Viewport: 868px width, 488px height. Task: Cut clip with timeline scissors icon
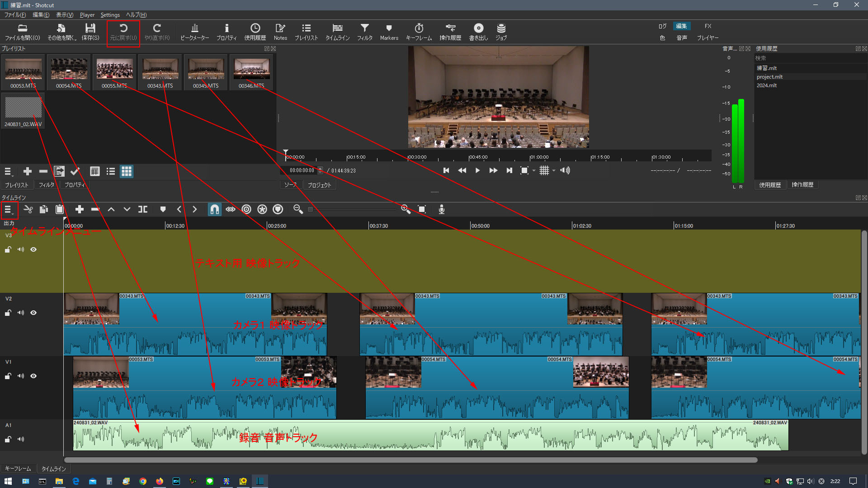click(28, 209)
